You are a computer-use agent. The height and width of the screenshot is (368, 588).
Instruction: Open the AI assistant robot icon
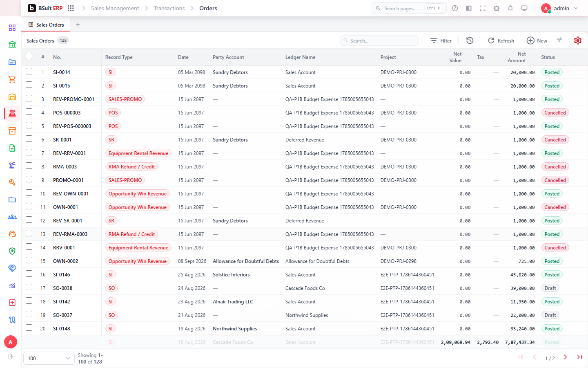pyautogui.click(x=497, y=8)
